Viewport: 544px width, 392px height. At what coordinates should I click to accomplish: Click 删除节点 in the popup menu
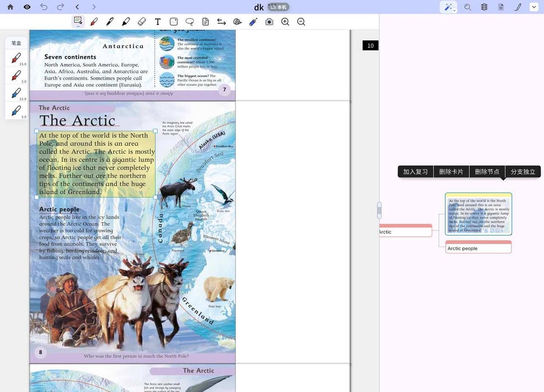pyautogui.click(x=487, y=172)
